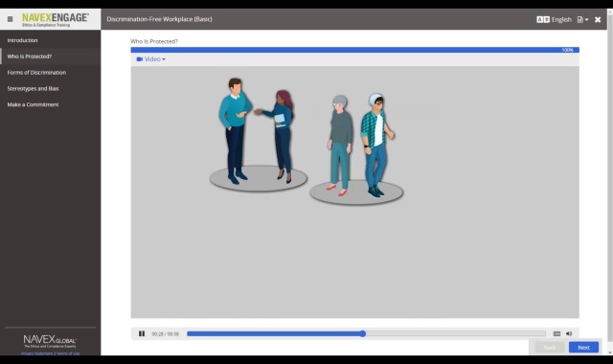Viewport: 613px width, 364px height.
Task: Click the video frame with four people
Action: pyautogui.click(x=355, y=192)
